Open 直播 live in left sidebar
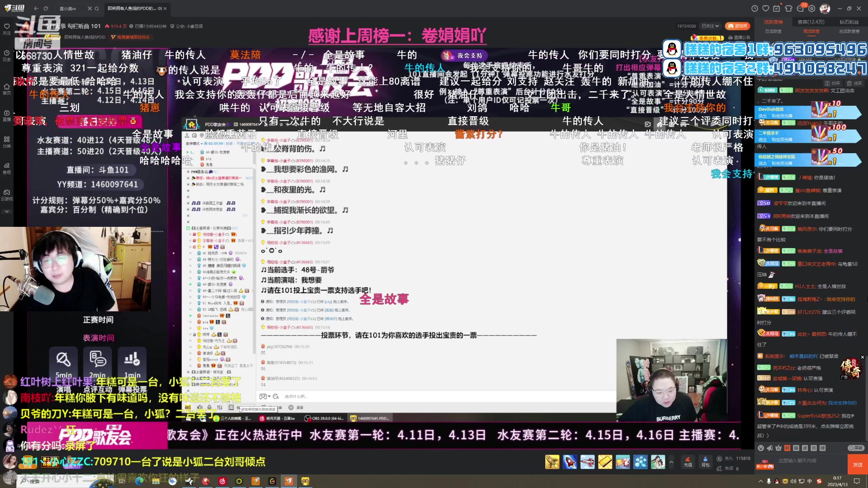 click(x=7, y=115)
